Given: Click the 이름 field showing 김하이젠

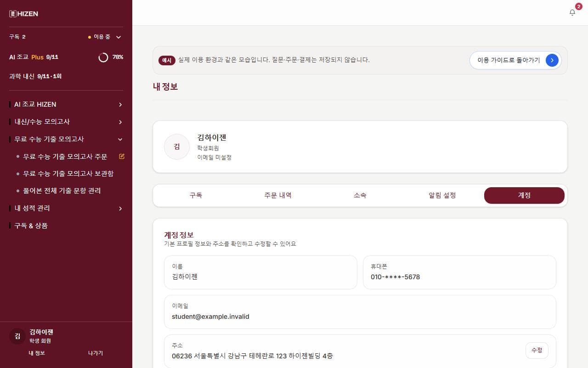Looking at the screenshot, I should coord(260,272).
